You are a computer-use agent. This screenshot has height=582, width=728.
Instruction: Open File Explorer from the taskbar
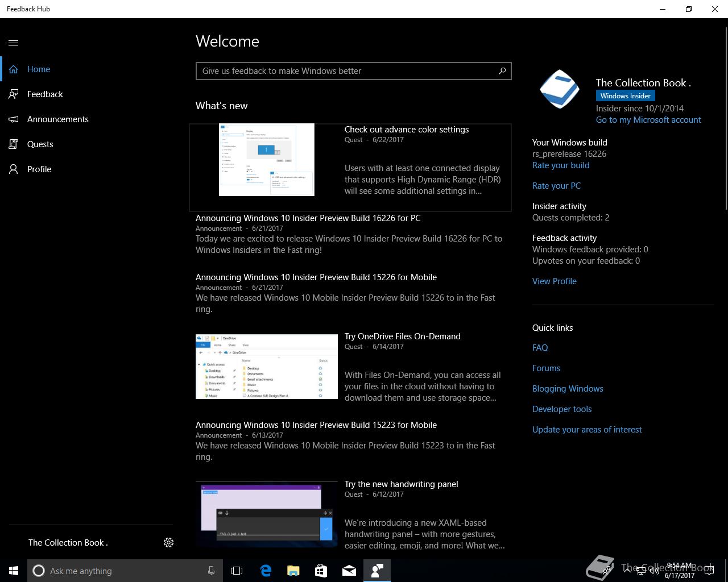(293, 571)
